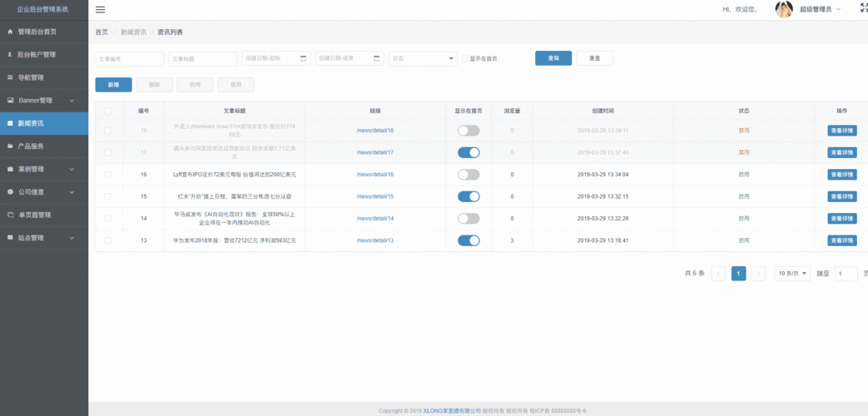Tick the 显示在首页 filter checkbox
The height and width of the screenshot is (416, 868).
coord(465,58)
